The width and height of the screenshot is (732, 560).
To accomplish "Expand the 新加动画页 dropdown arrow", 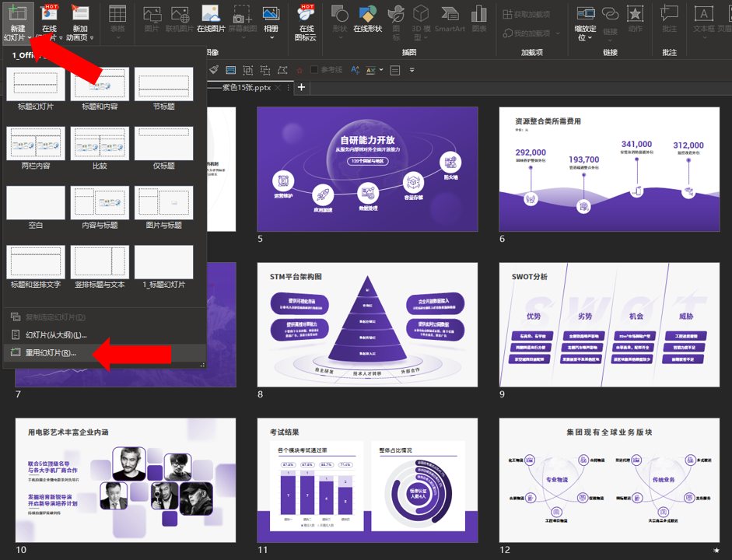I will click(x=92, y=38).
